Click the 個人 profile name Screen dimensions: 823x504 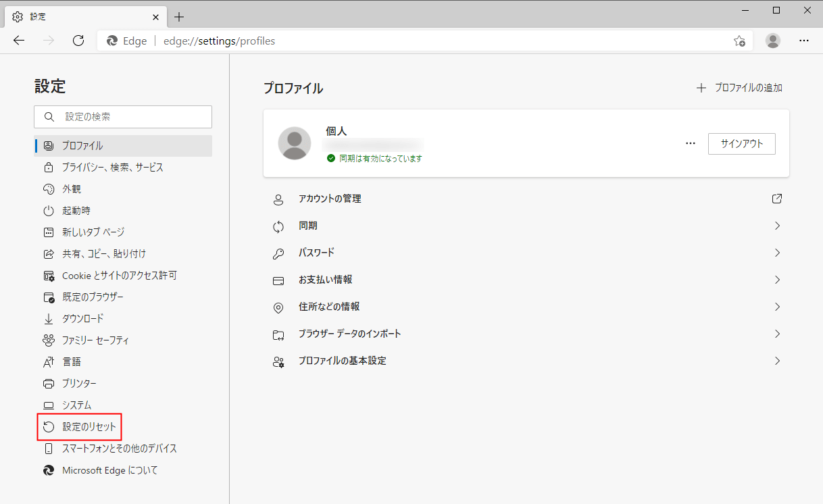[336, 131]
